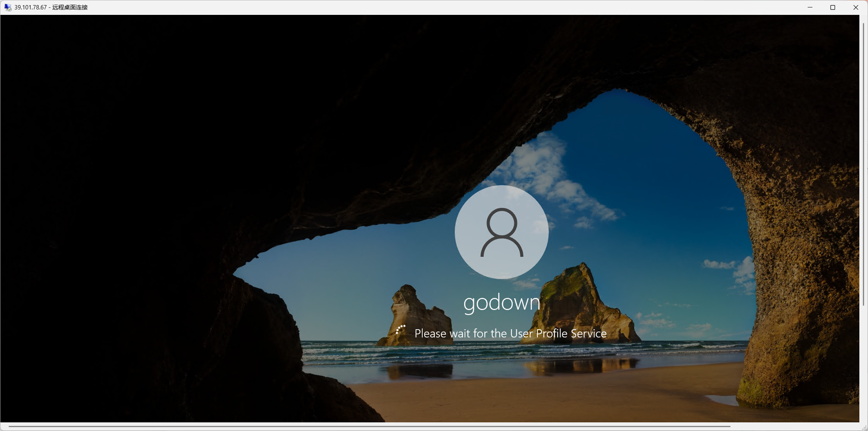Maximize the remote desktop window
Image resolution: width=868 pixels, height=431 pixels.
coord(833,7)
